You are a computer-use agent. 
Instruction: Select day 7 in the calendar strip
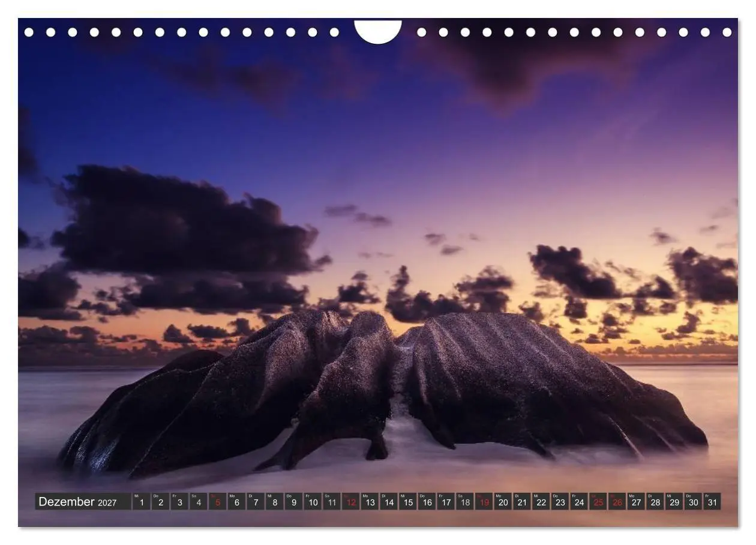point(256,502)
